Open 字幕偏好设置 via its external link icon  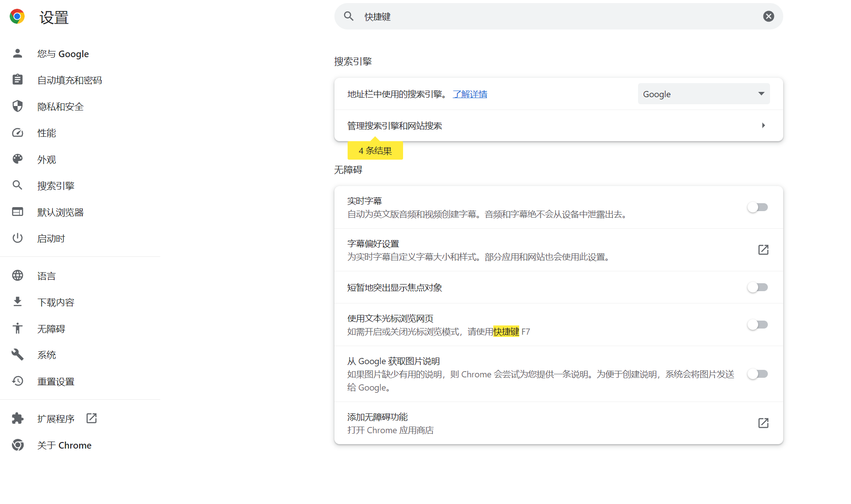(763, 250)
